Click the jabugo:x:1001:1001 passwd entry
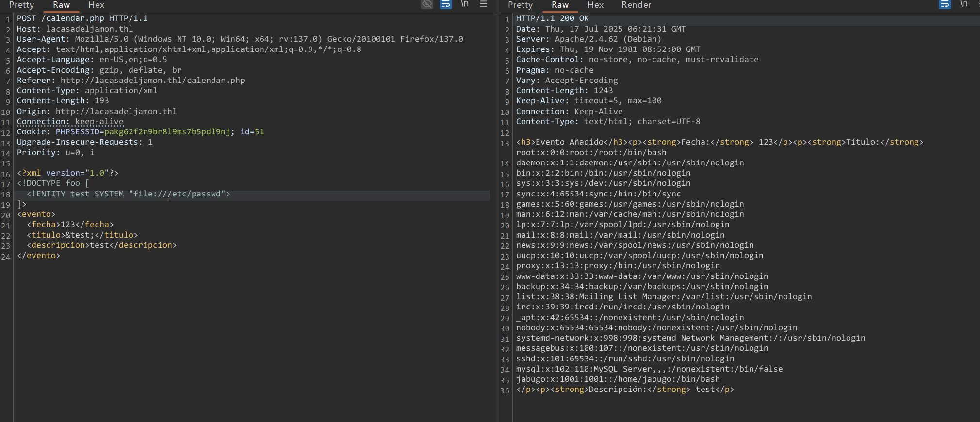Viewport: 980px width, 422px height. [618, 379]
